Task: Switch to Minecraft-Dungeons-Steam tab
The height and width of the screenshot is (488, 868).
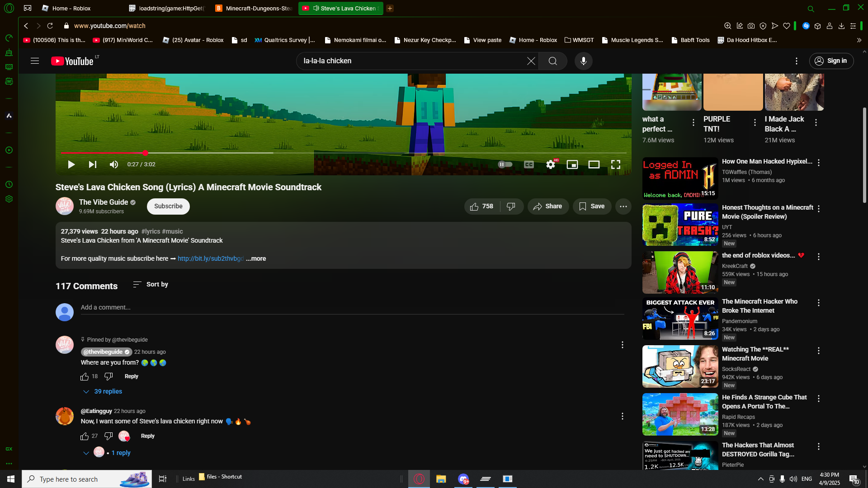Action: point(254,8)
